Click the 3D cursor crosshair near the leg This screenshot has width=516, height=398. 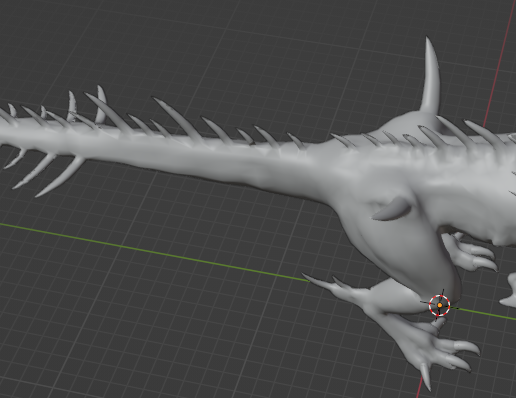439,305
